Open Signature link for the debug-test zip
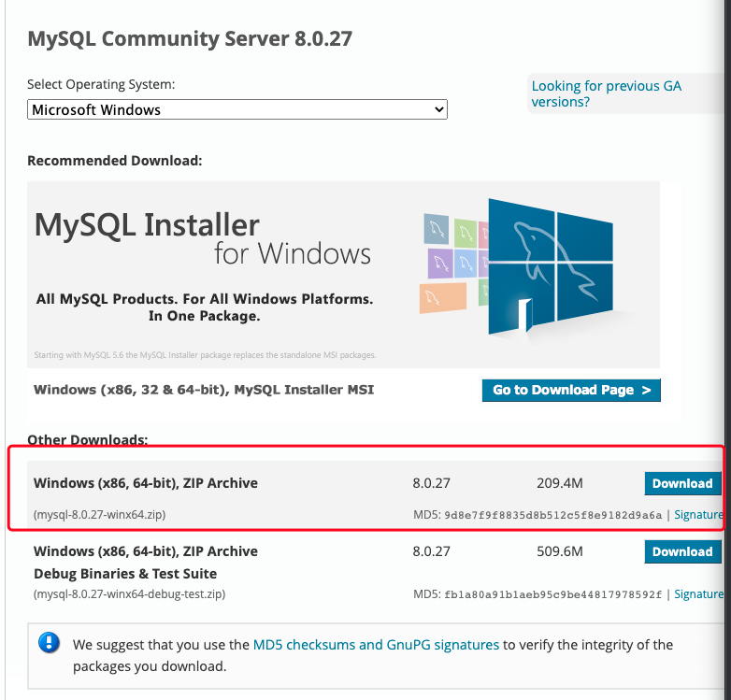The image size is (731, 700). (x=698, y=593)
